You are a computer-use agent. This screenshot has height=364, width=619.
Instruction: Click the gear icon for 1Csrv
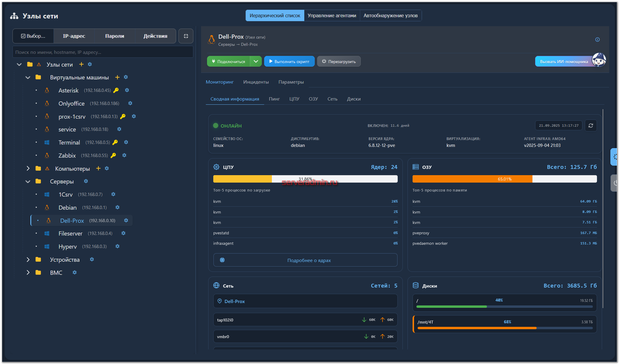click(113, 194)
